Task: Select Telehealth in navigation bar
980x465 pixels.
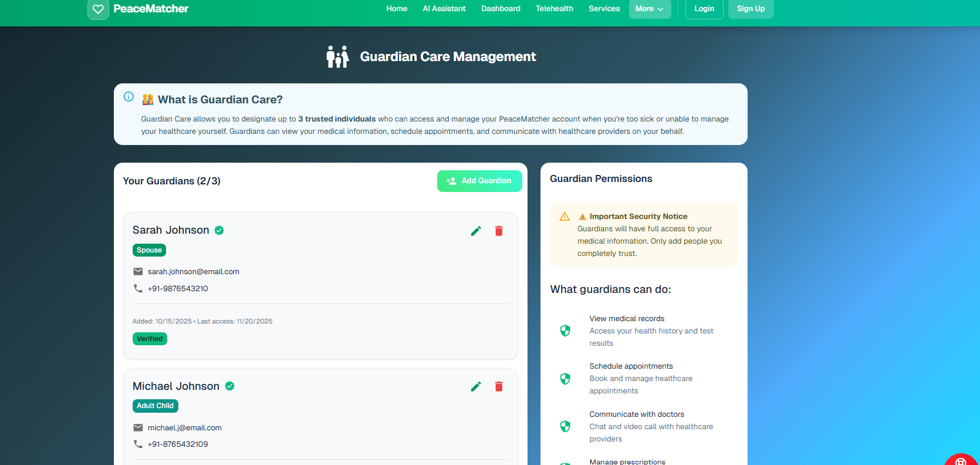Action: click(x=555, y=9)
